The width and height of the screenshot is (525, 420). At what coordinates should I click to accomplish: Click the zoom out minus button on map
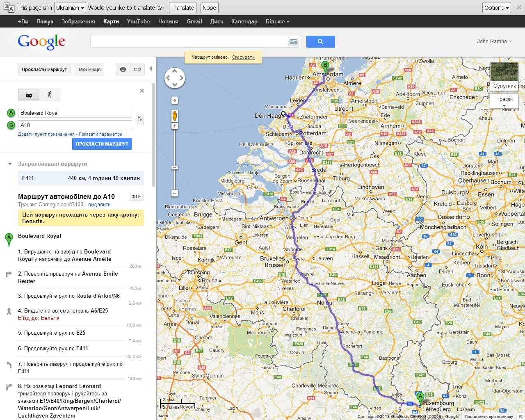(175, 193)
